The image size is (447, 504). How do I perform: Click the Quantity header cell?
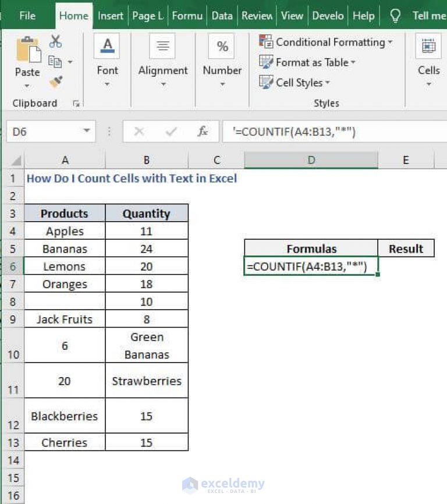point(147,214)
